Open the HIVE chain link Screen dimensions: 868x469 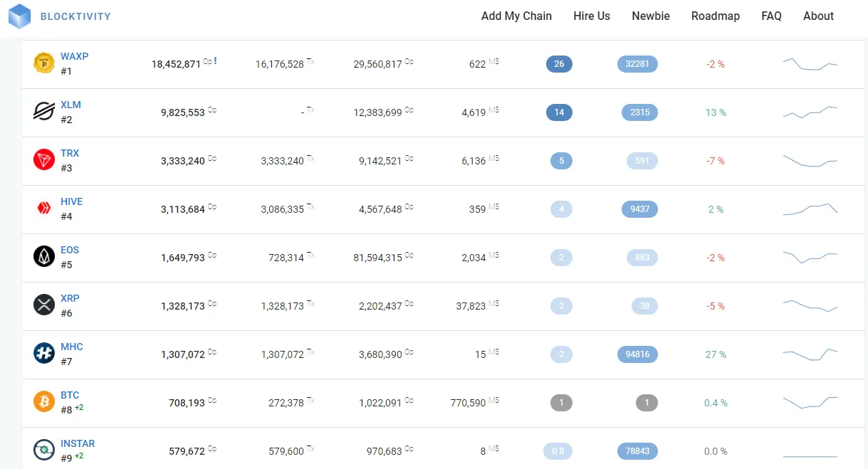pyautogui.click(x=71, y=201)
